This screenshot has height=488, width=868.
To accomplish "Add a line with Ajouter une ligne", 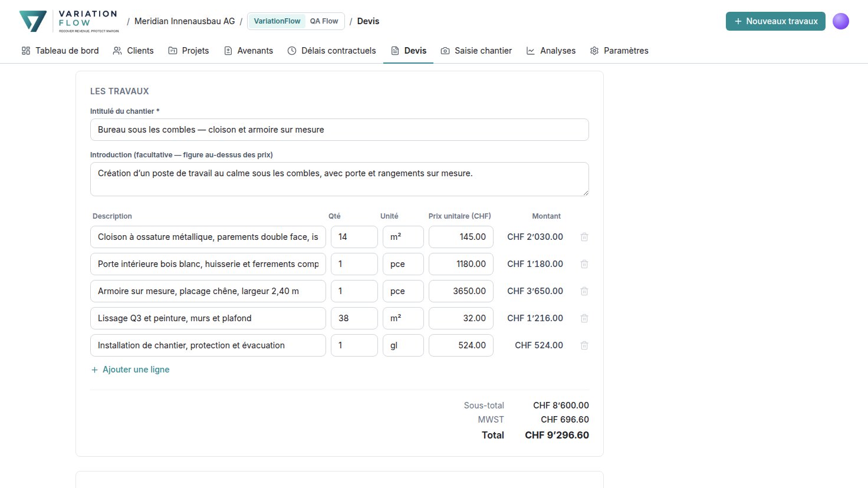I will click(x=130, y=370).
